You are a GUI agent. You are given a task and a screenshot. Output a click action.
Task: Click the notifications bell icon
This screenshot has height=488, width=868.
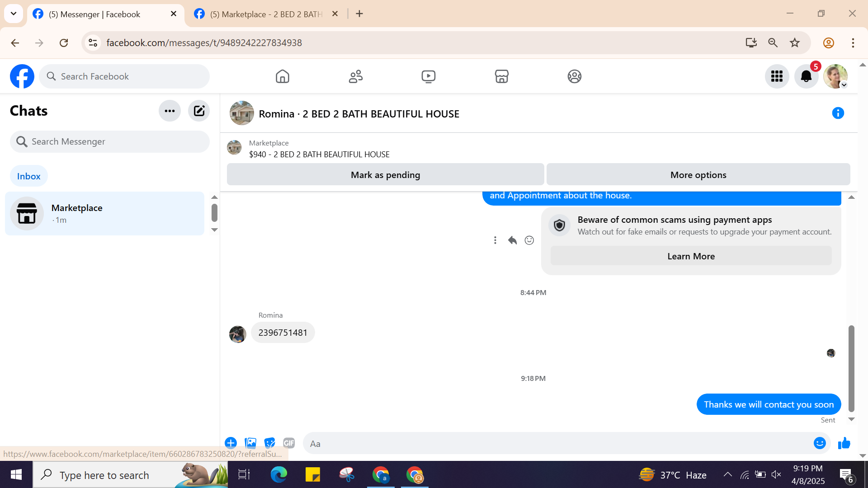(806, 76)
